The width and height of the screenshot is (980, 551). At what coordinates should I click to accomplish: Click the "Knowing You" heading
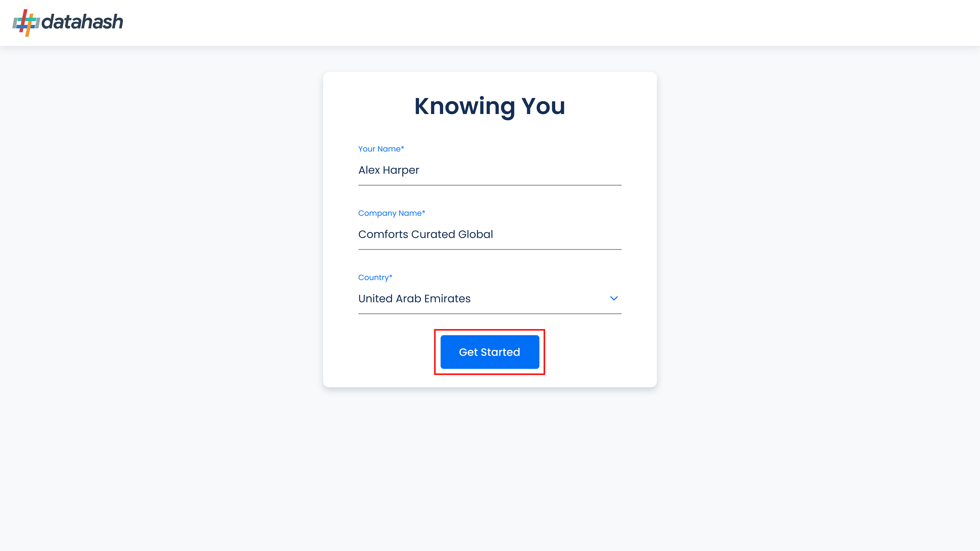pyautogui.click(x=490, y=106)
